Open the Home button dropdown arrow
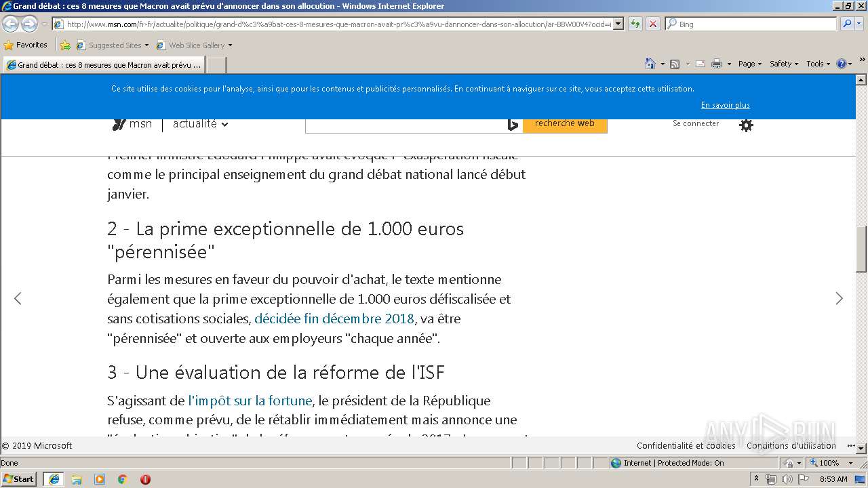 (x=662, y=64)
